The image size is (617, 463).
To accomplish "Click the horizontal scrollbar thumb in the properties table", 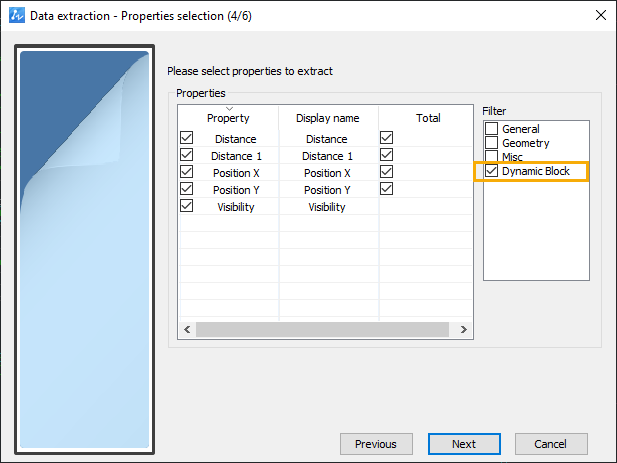I will [x=322, y=329].
